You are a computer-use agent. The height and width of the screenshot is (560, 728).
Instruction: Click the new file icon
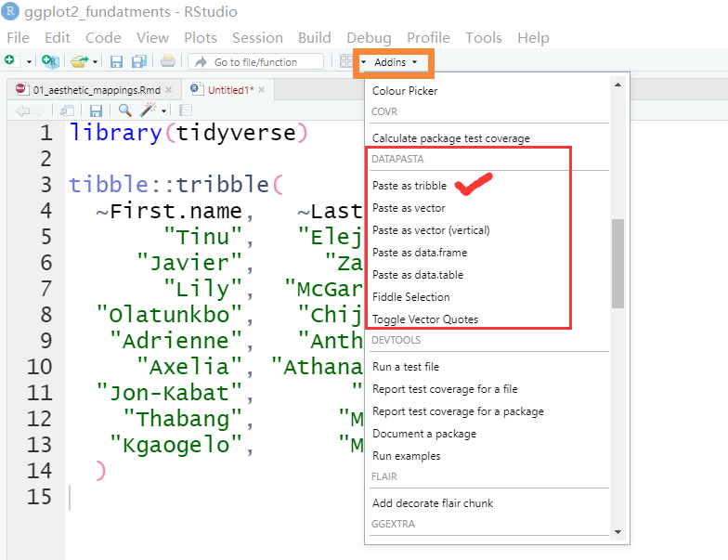tap(10, 61)
